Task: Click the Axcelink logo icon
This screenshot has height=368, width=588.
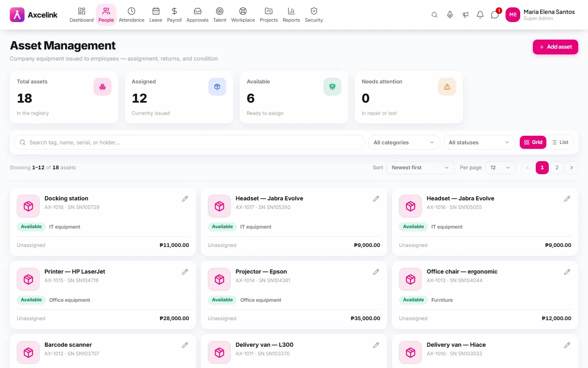Action: pos(17,15)
